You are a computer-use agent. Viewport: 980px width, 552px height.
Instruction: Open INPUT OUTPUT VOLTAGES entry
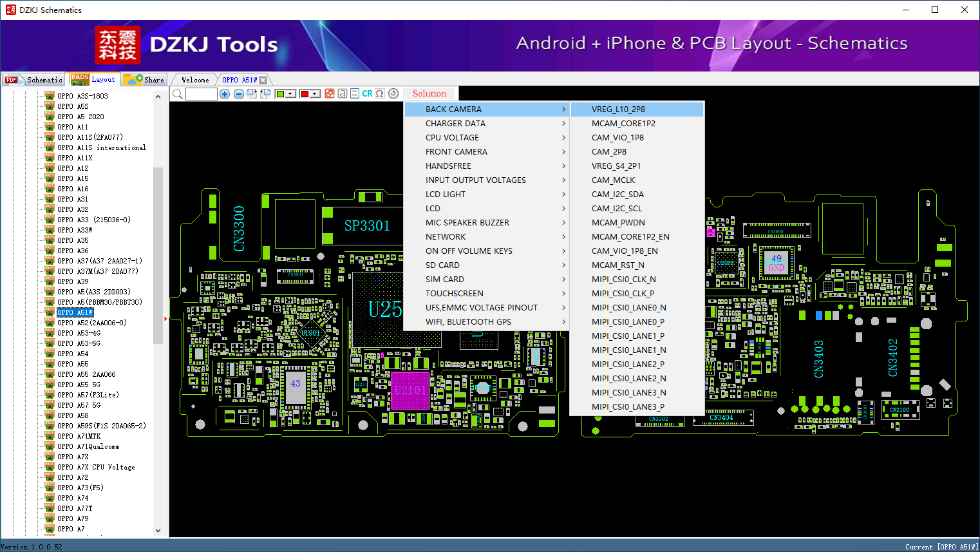coord(486,180)
